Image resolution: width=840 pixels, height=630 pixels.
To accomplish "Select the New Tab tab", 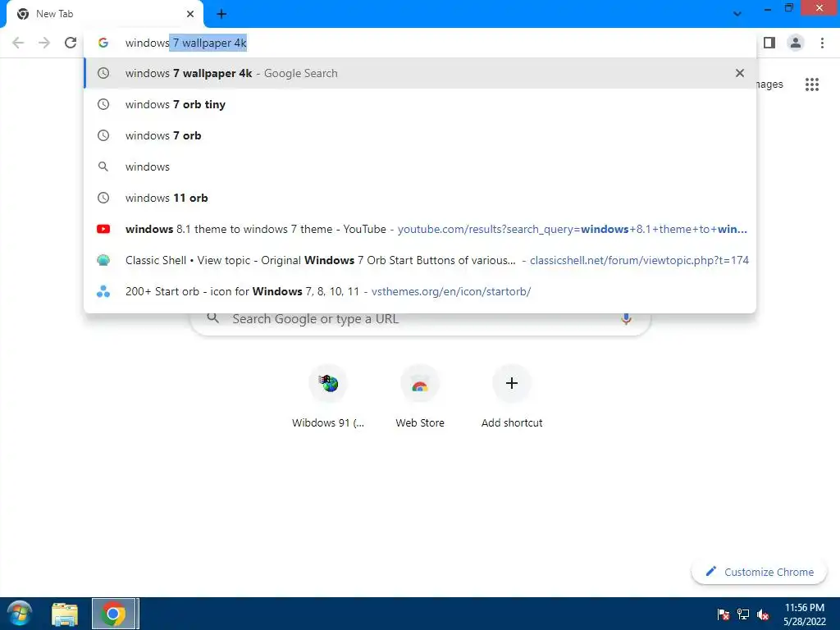I will click(x=104, y=14).
